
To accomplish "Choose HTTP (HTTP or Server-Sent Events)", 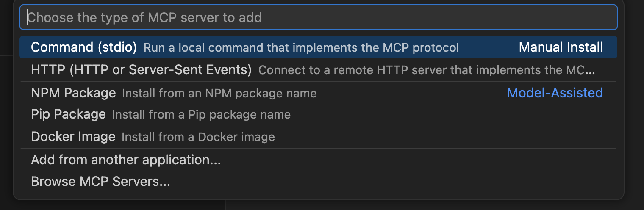I will coord(141,69).
